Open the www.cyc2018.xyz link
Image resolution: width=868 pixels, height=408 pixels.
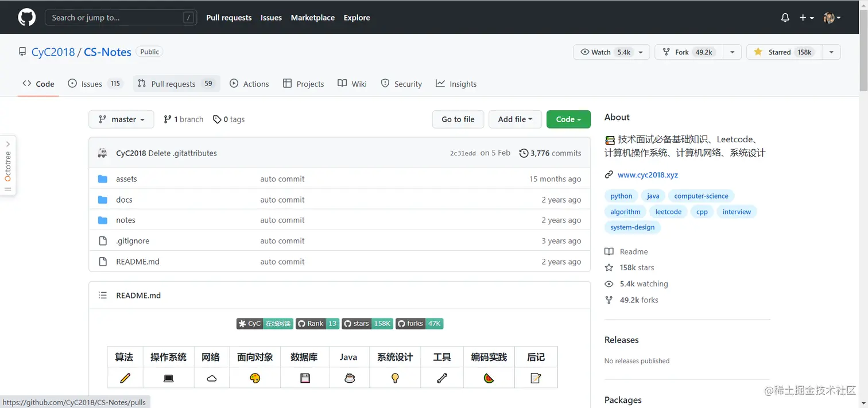(x=648, y=175)
